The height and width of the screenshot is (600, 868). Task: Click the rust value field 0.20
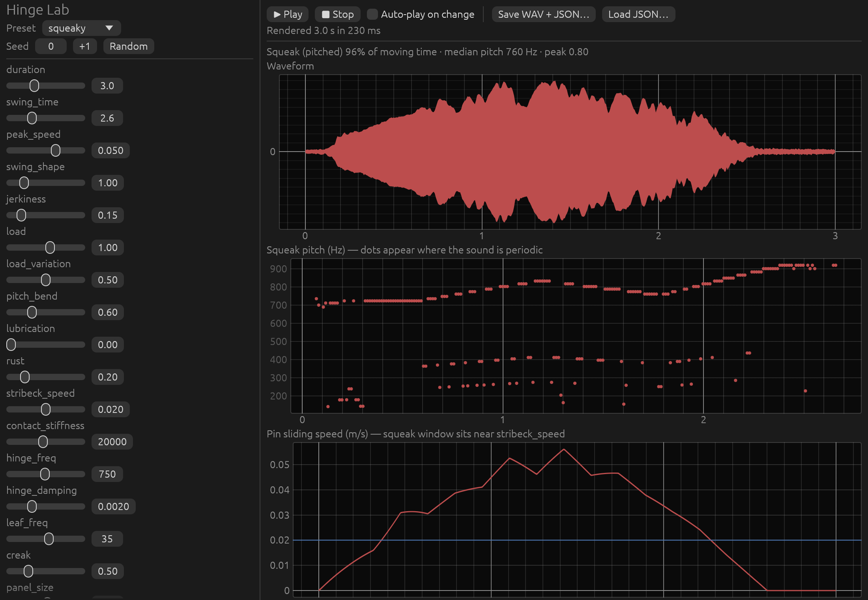click(x=108, y=377)
